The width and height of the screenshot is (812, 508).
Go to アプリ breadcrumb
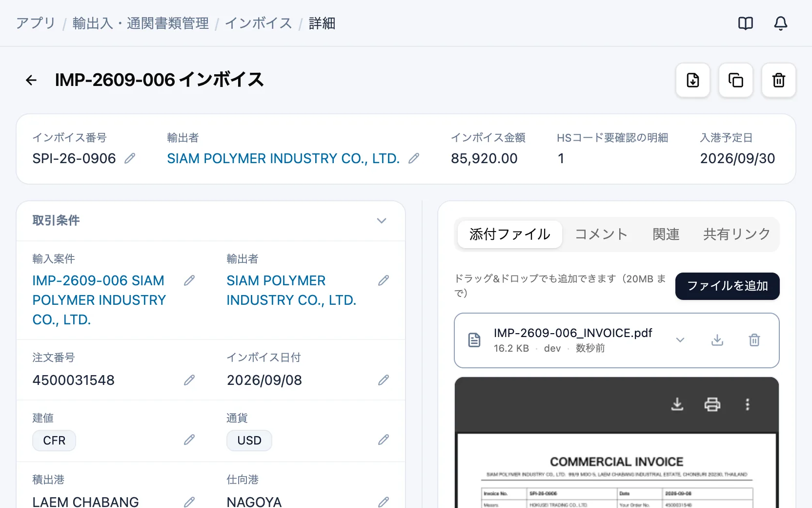[36, 23]
